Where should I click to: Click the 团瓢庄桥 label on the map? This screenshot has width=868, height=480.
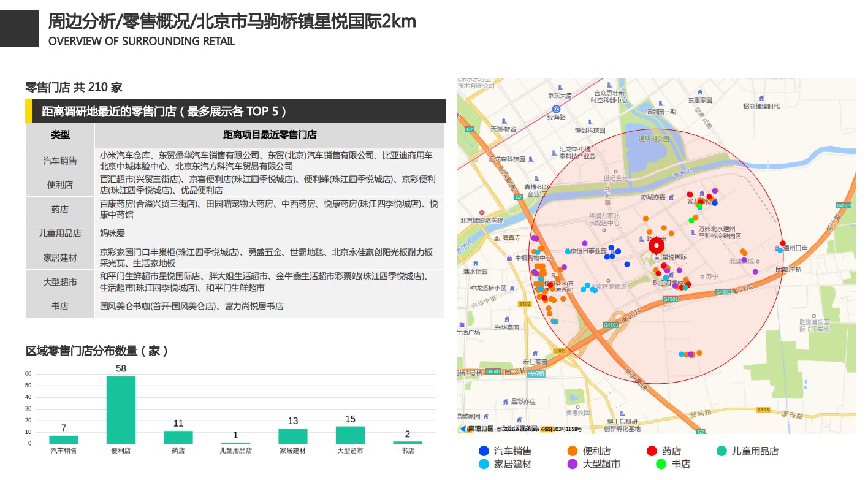tap(789, 269)
